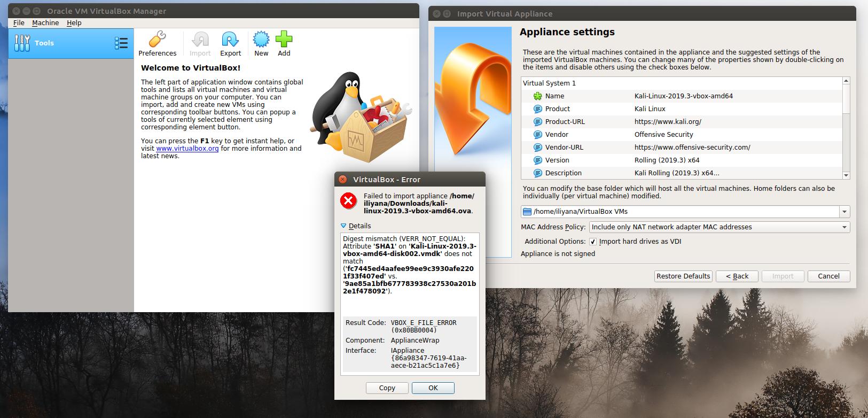
Task: Click the disabled Import wizard button
Action: coord(783,276)
